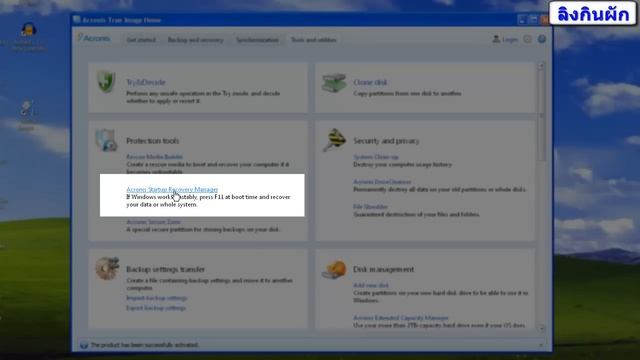The image size is (640, 360).
Task: Launch Rescue Media Builder
Action: tap(154, 157)
